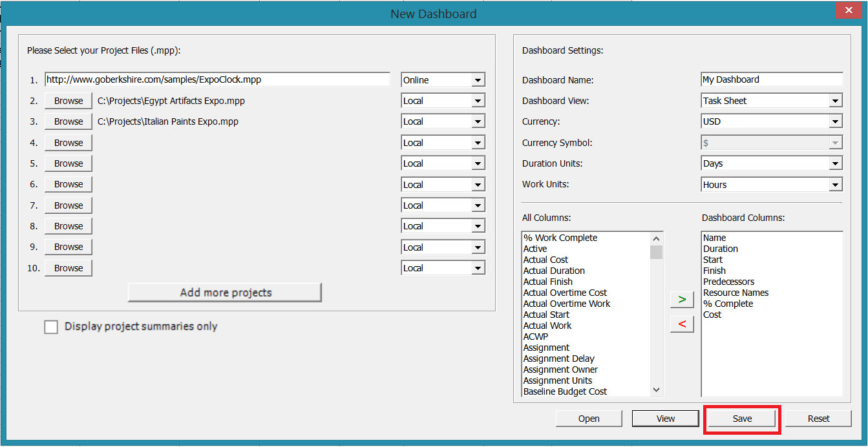
Task: Click the Dashboard Name text field
Action: tap(771, 79)
